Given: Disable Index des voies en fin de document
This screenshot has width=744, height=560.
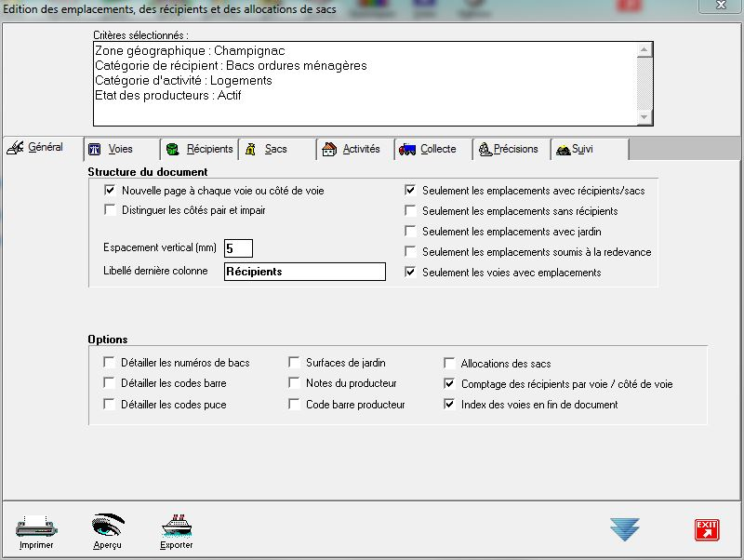Looking at the screenshot, I should pyautogui.click(x=450, y=405).
